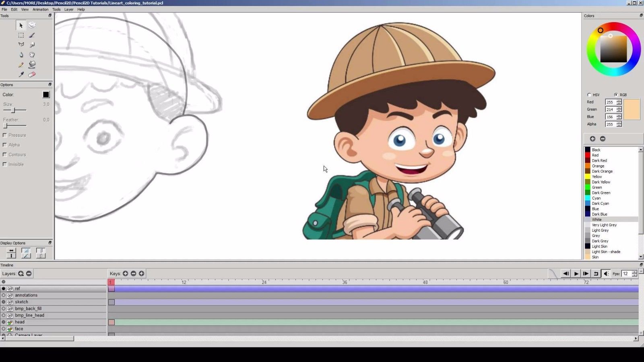The width and height of the screenshot is (644, 362).
Task: Select the Smudge tool
Action: (32, 44)
